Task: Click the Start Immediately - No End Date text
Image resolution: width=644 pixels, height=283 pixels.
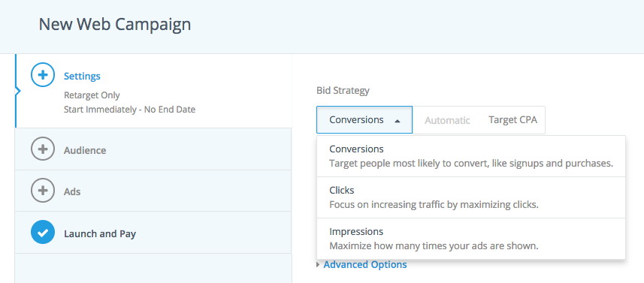Action: (130, 110)
